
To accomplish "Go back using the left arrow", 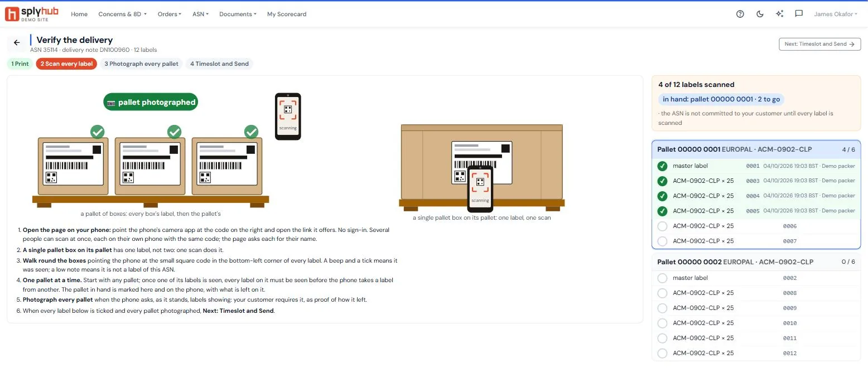I will [x=17, y=43].
